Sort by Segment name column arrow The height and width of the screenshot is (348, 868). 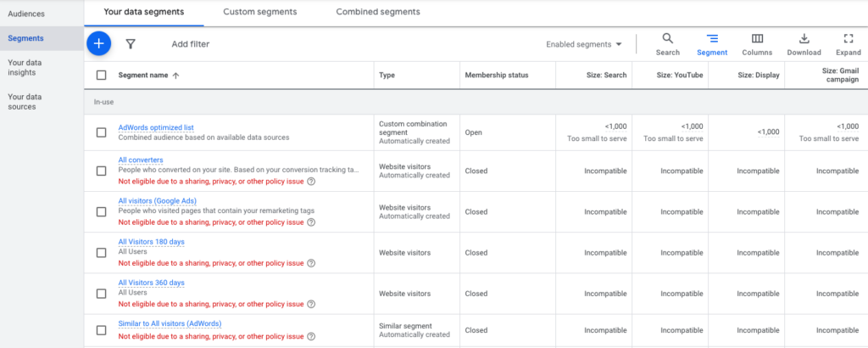[175, 76]
